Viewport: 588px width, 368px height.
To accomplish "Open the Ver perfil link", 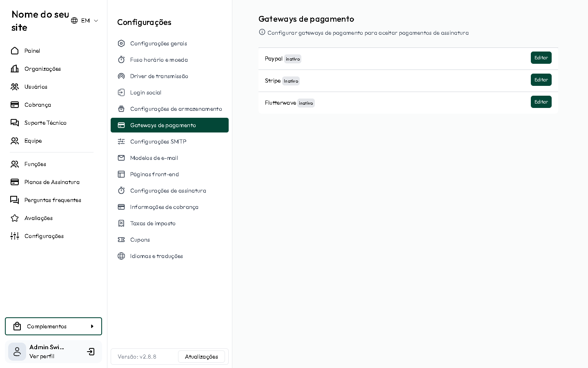I will [x=42, y=356].
